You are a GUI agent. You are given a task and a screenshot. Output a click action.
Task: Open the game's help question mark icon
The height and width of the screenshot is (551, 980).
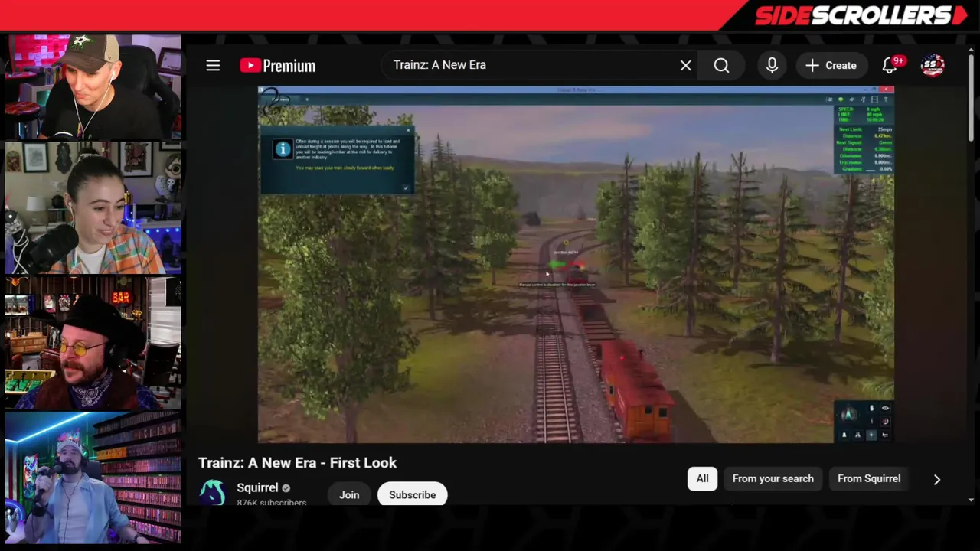coord(886,99)
